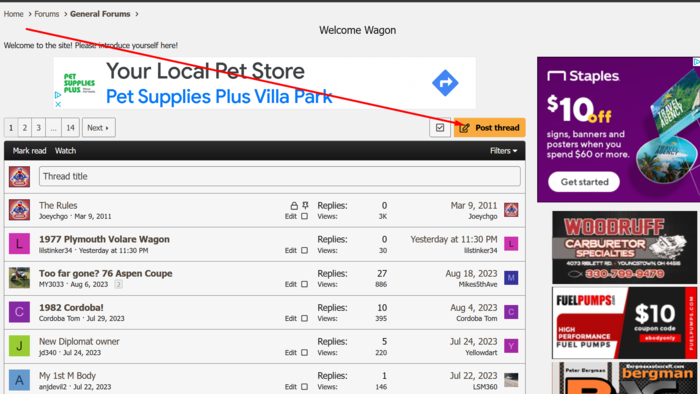
Task: Select the checkbox for 1982 Cordoba! thread
Action: [x=304, y=319]
